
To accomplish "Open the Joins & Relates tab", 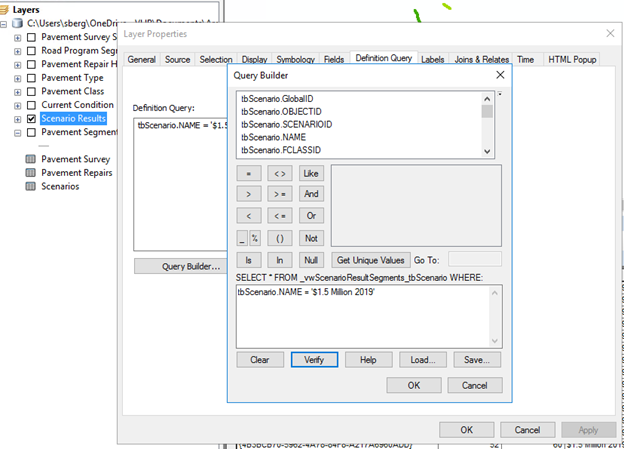I will coord(480,60).
